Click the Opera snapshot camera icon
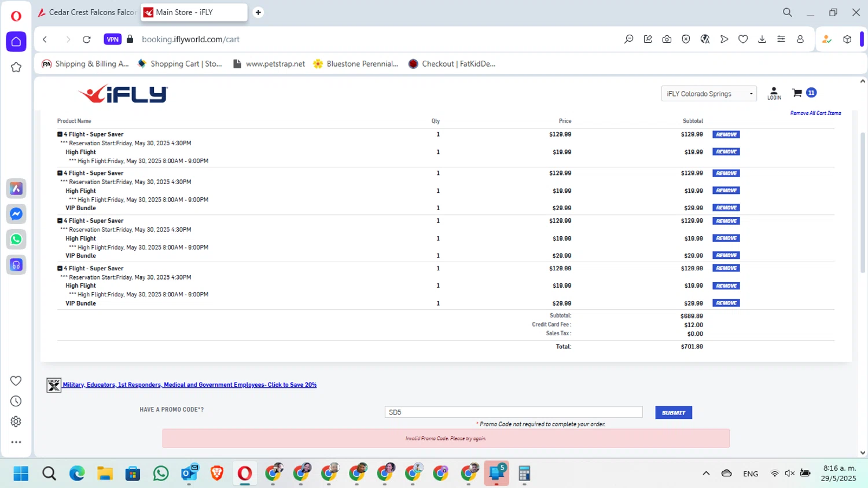Viewport: 868px width, 488px height. pyautogui.click(x=667, y=39)
